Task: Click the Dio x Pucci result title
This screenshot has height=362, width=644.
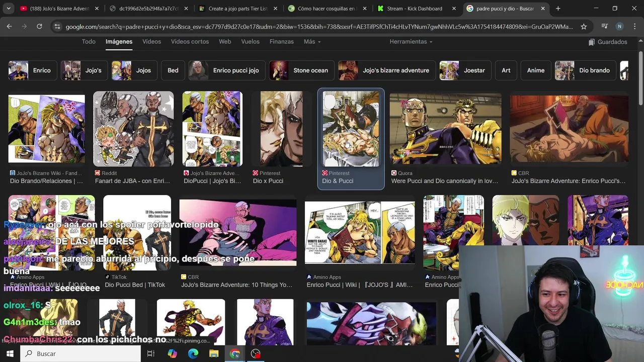Action: (268, 181)
